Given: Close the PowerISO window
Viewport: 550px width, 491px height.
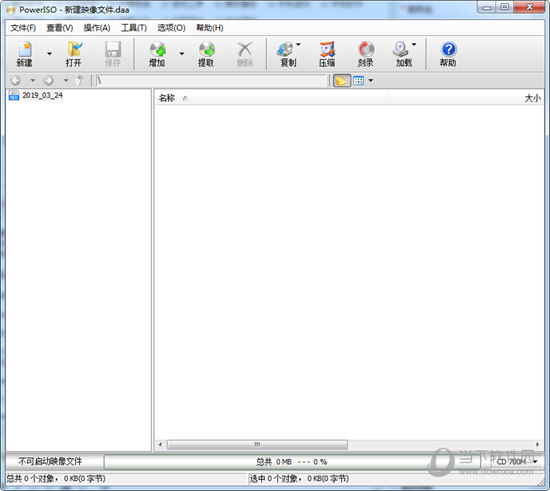Looking at the screenshot, I should coord(529,7).
